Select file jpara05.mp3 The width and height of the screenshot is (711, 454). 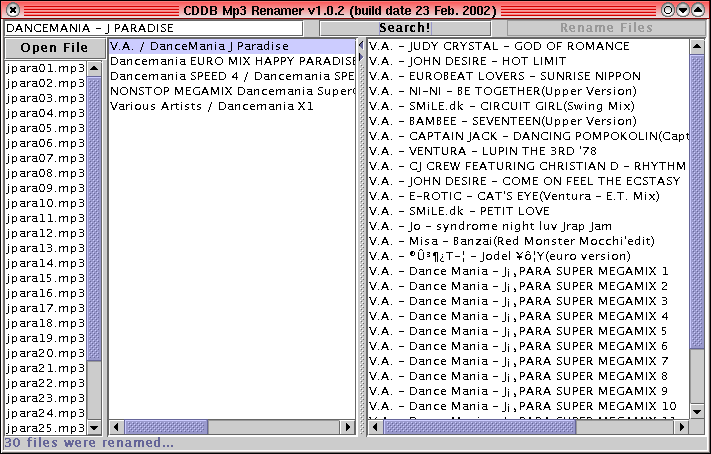[x=45, y=128]
